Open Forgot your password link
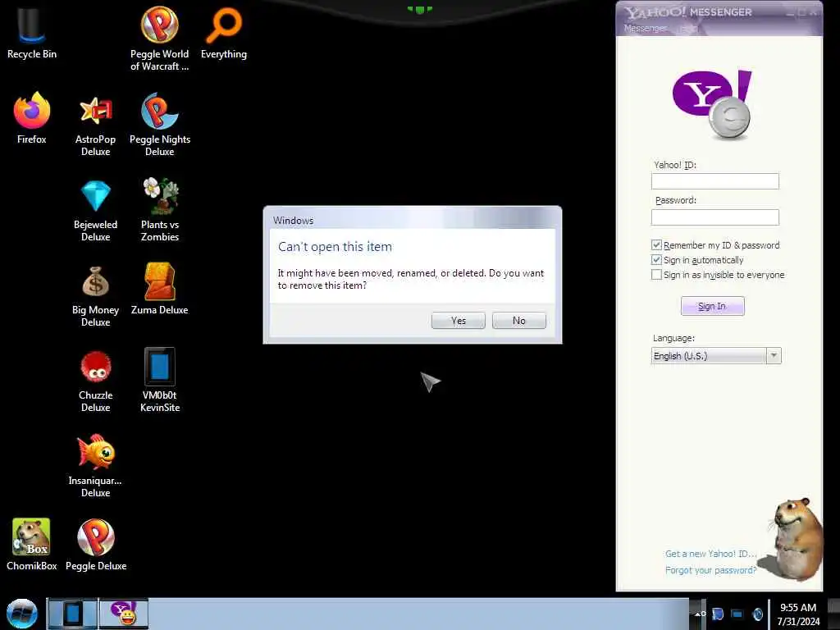The height and width of the screenshot is (630, 840). click(710, 570)
